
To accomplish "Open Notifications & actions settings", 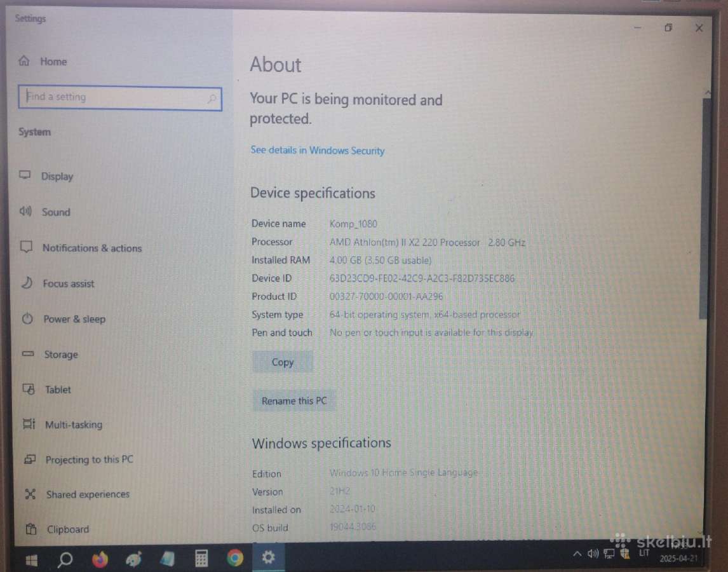I will click(x=81, y=248).
